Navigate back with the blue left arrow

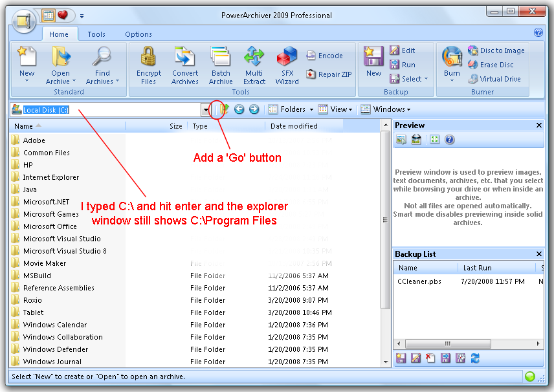(239, 109)
